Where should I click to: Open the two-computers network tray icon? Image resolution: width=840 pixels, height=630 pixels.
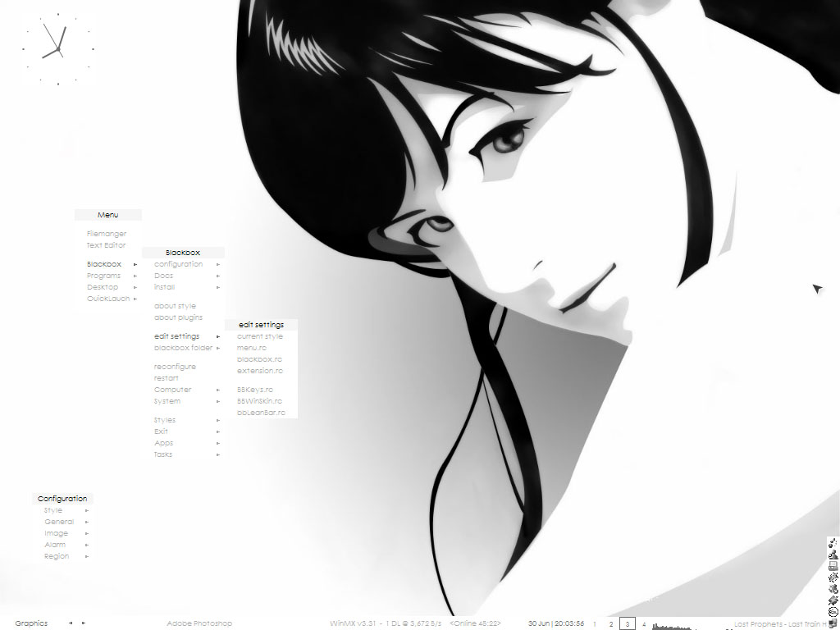[833, 623]
